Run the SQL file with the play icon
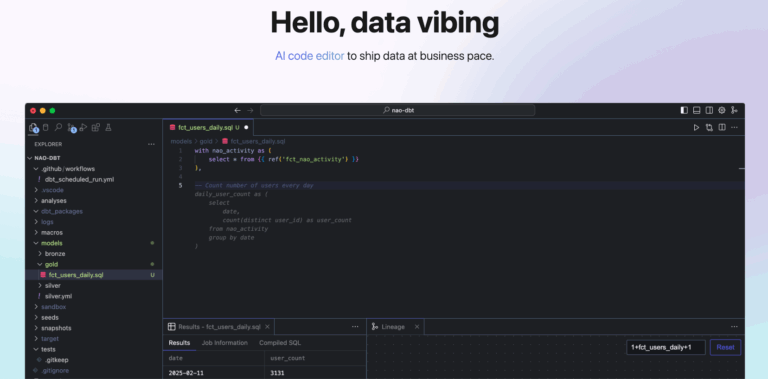Viewport: 768px width, 379px height. tap(696, 127)
